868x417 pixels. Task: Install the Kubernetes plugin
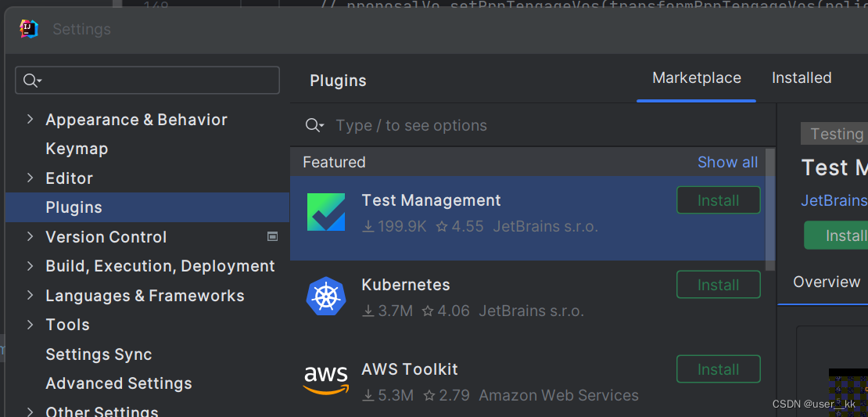click(718, 285)
